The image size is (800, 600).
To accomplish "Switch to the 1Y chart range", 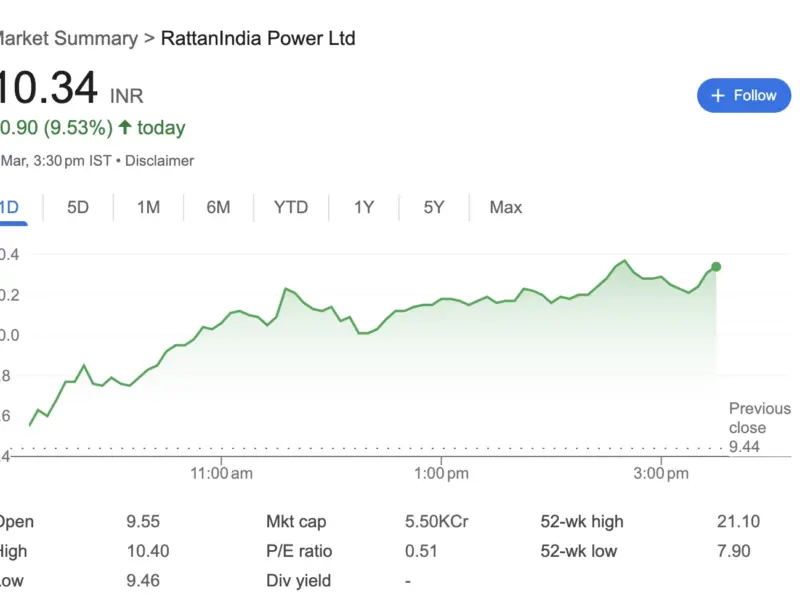I will [x=362, y=207].
